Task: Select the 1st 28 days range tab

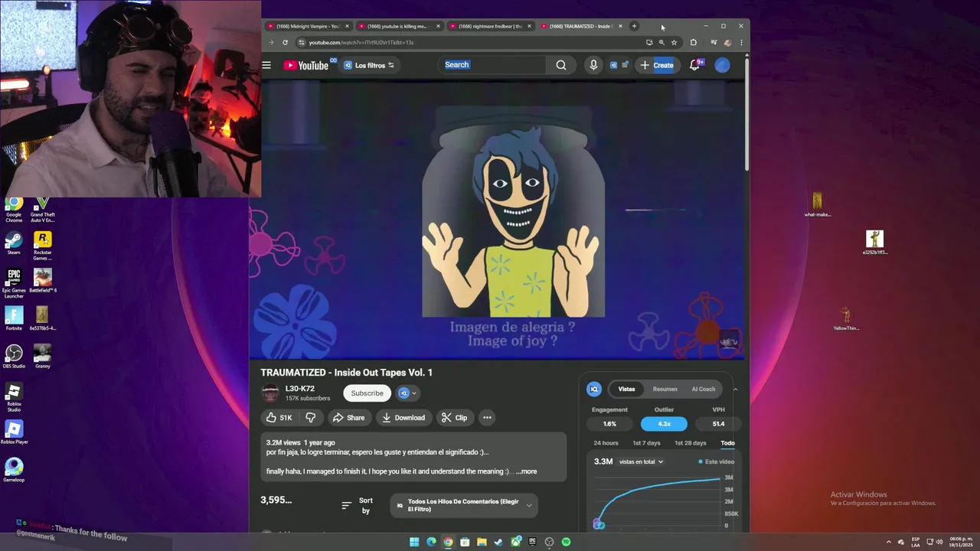Action: [x=691, y=443]
